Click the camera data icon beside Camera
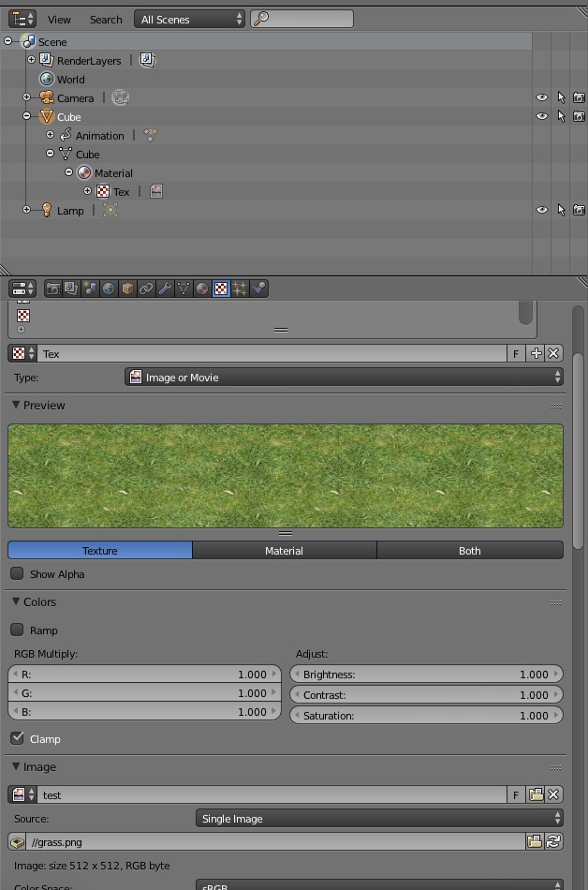The height and width of the screenshot is (890, 588). coord(120,97)
